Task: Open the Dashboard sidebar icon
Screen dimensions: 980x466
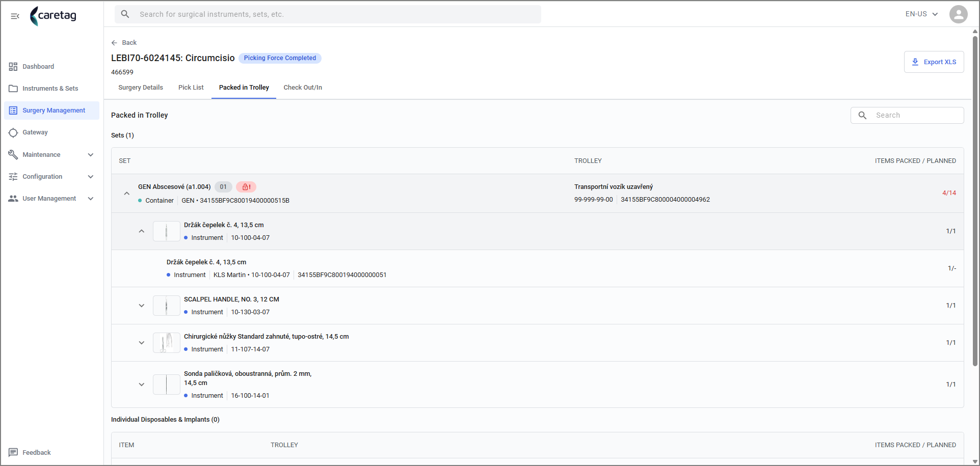Action: (13, 67)
